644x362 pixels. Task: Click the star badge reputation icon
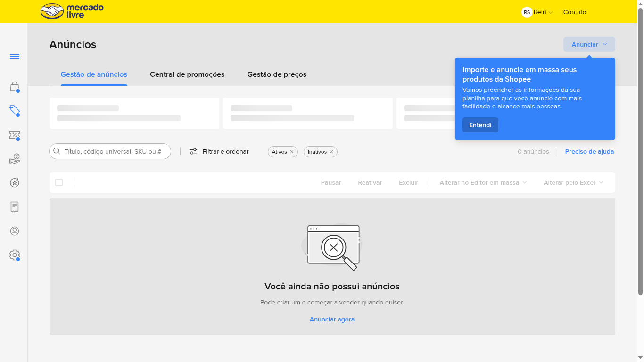[15, 182]
